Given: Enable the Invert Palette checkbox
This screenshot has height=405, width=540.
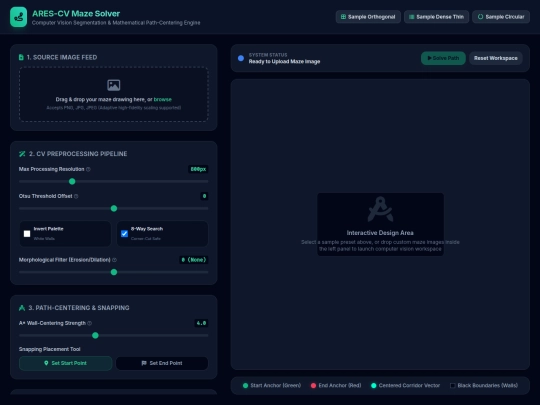Looking at the screenshot, I should click(x=27, y=234).
